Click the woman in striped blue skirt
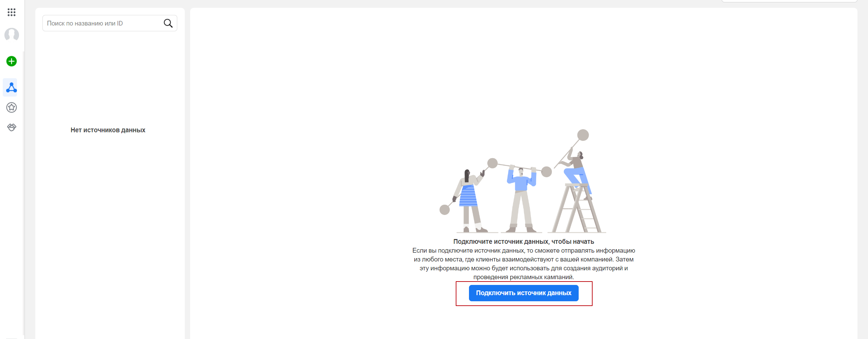 click(x=468, y=199)
